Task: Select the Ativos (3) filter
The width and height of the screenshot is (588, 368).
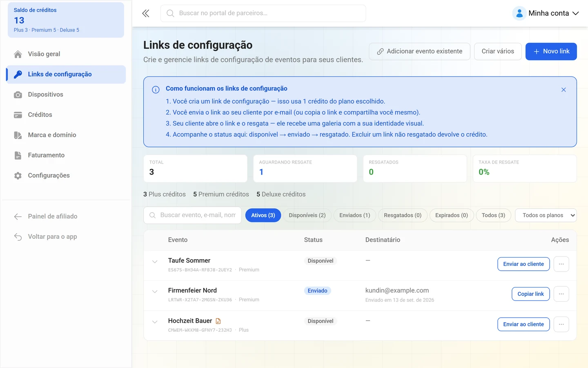Action: 263,215
